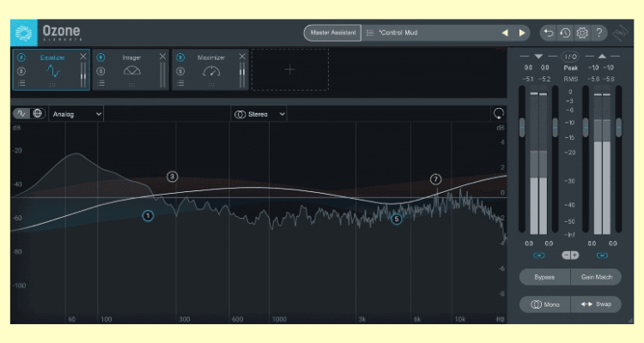Toggle the Equalizer module power button
This screenshot has height=343, width=644.
[x=21, y=57]
